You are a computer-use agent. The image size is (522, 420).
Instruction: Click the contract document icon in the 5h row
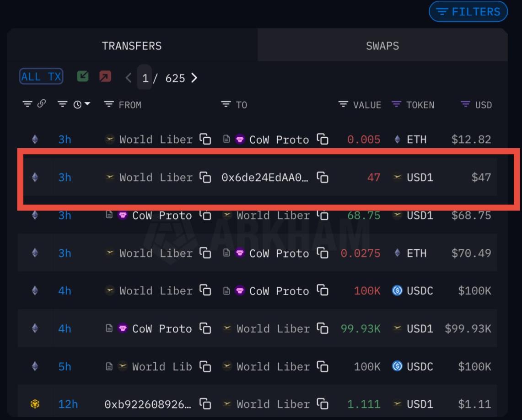(109, 366)
